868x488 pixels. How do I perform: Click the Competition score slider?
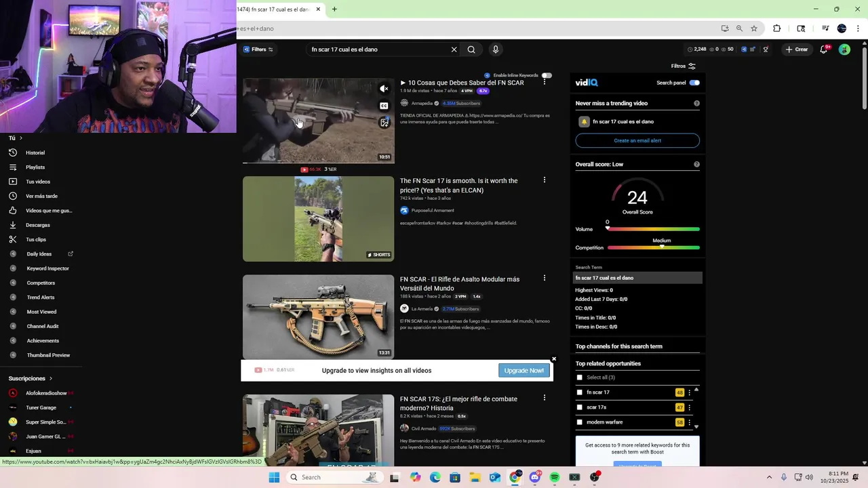click(654, 248)
